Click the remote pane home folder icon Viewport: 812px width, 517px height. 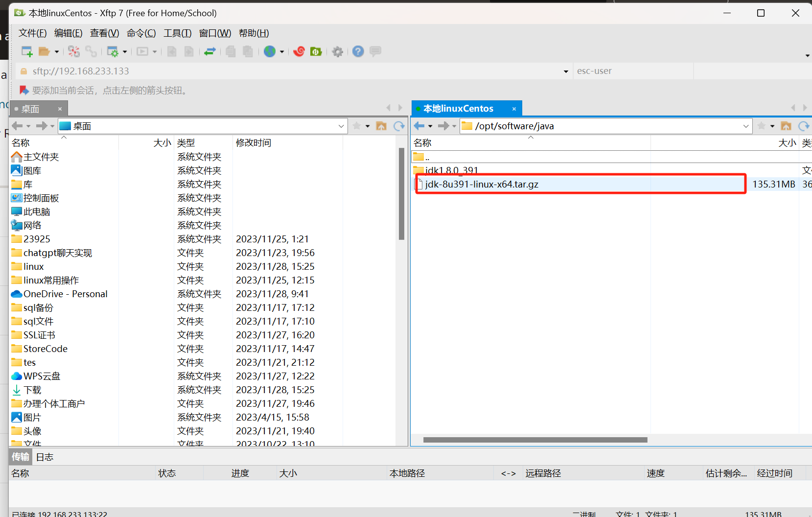(x=786, y=126)
